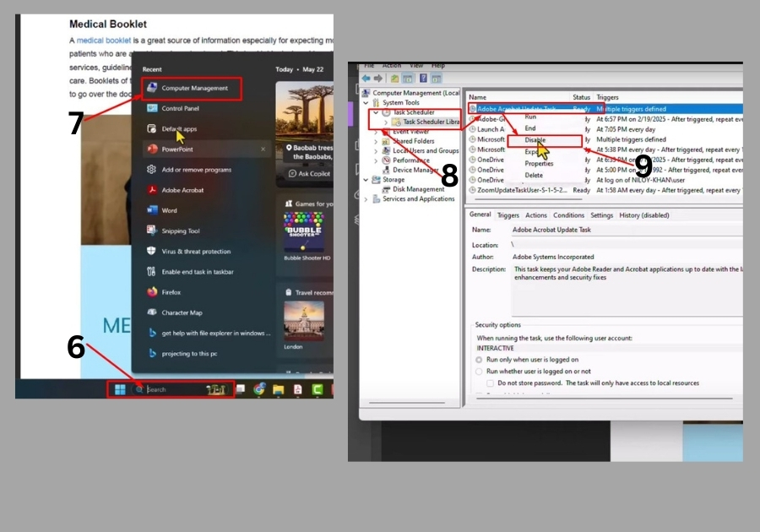This screenshot has width=760, height=532.
Task: Collapse the System Tools tree node
Action: click(366, 103)
